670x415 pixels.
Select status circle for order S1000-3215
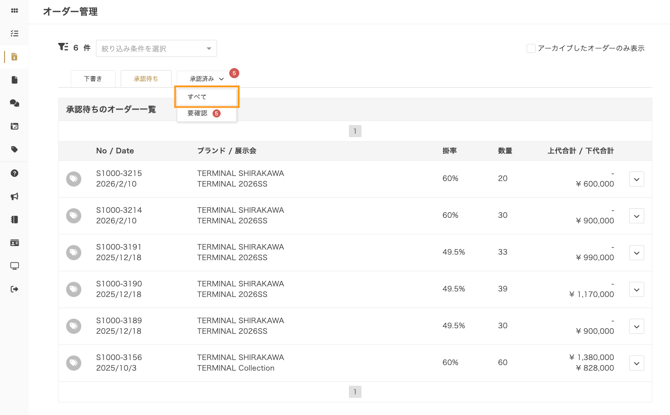coord(74,179)
